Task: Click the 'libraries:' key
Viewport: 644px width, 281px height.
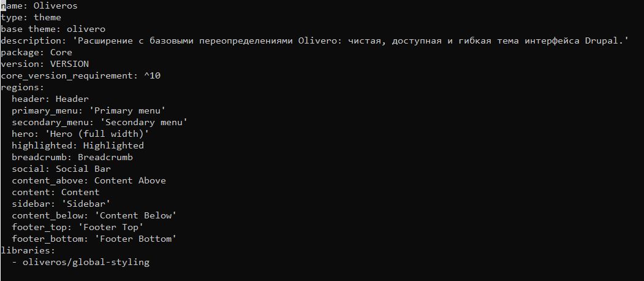Action: (28, 250)
